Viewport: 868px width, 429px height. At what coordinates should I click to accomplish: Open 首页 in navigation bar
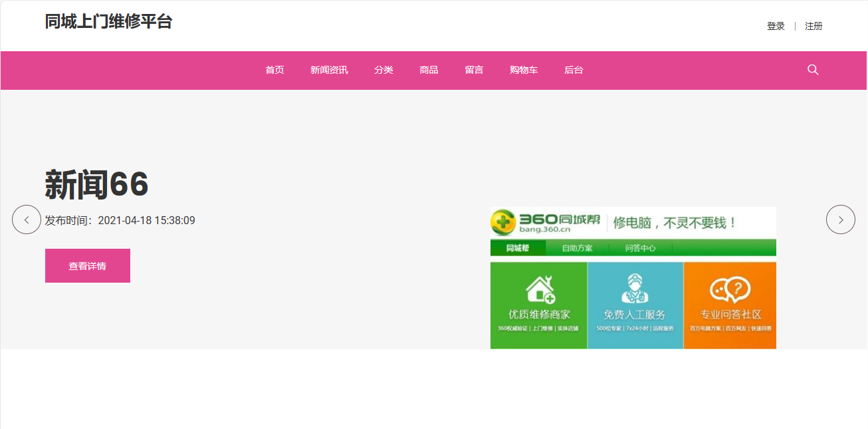pos(275,70)
